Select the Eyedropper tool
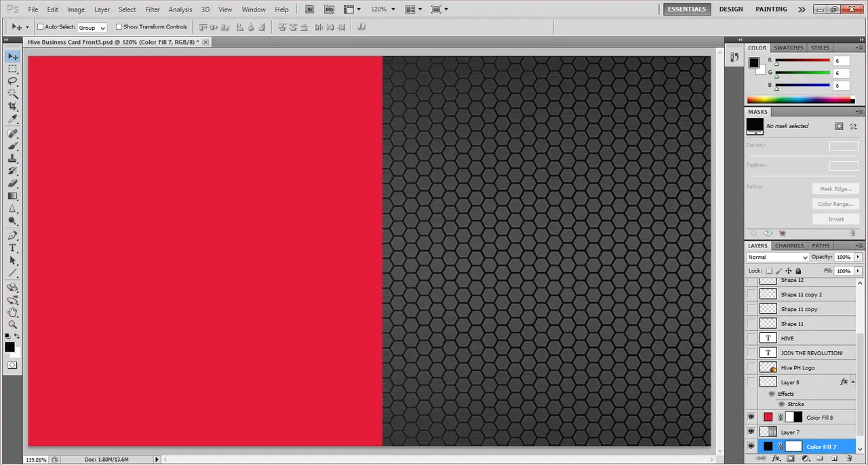This screenshot has width=868, height=465. click(x=12, y=119)
